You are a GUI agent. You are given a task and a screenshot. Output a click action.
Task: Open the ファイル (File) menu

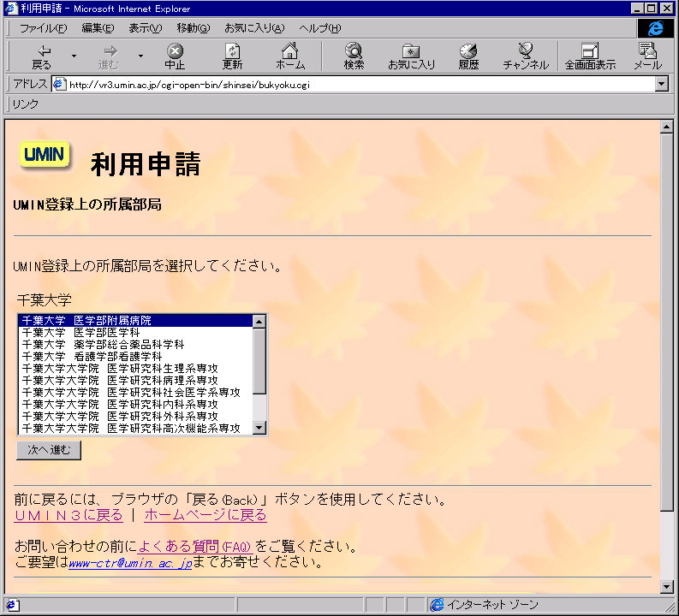point(43,28)
